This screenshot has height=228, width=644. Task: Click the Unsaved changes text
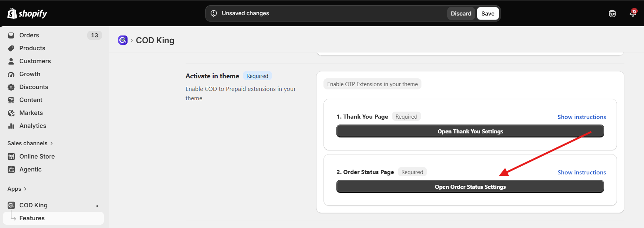tap(245, 13)
